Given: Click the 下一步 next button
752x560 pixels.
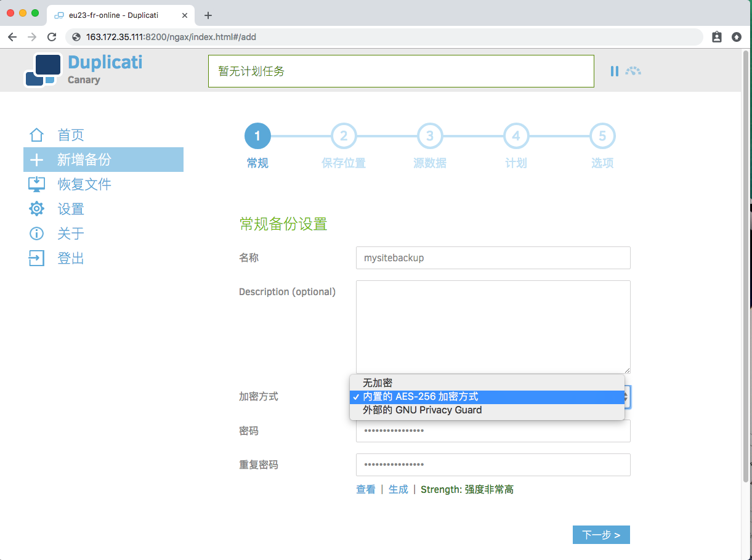Looking at the screenshot, I should tap(601, 535).
